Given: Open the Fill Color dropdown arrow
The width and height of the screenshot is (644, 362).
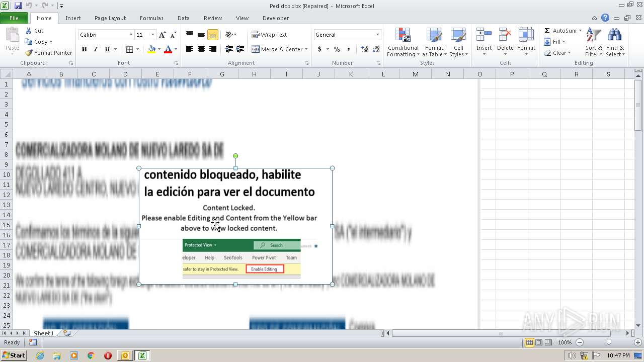Looking at the screenshot, I should 159,49.
